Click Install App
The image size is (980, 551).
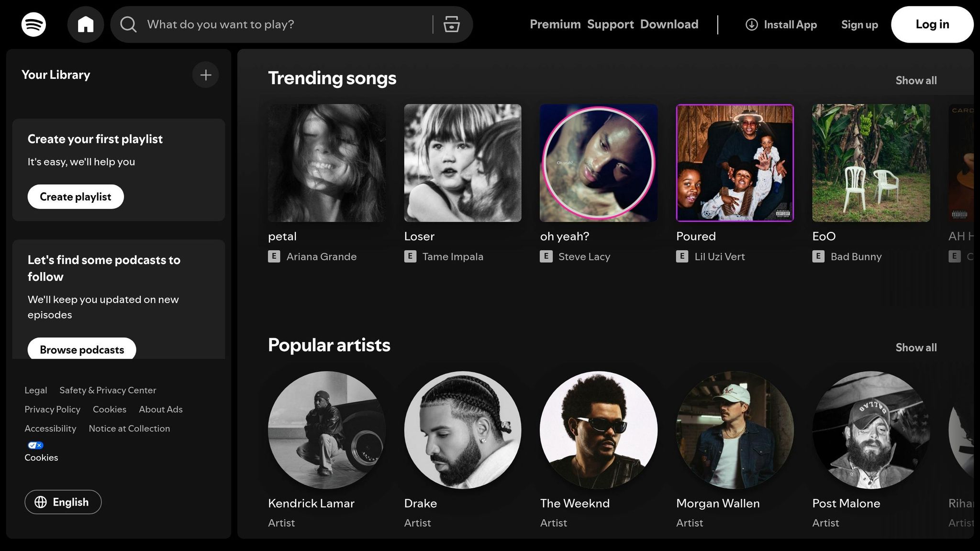[x=781, y=24]
